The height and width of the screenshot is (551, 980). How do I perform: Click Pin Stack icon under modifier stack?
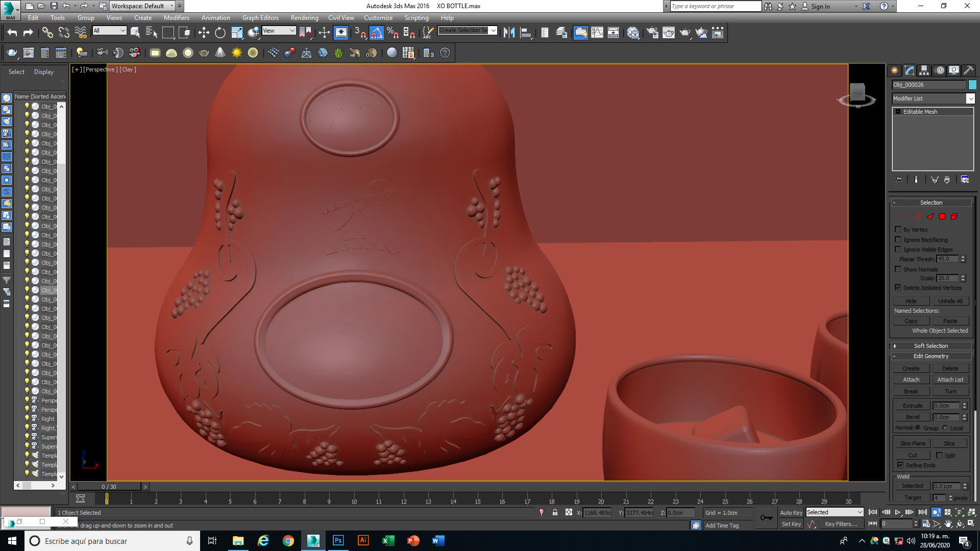click(x=898, y=180)
